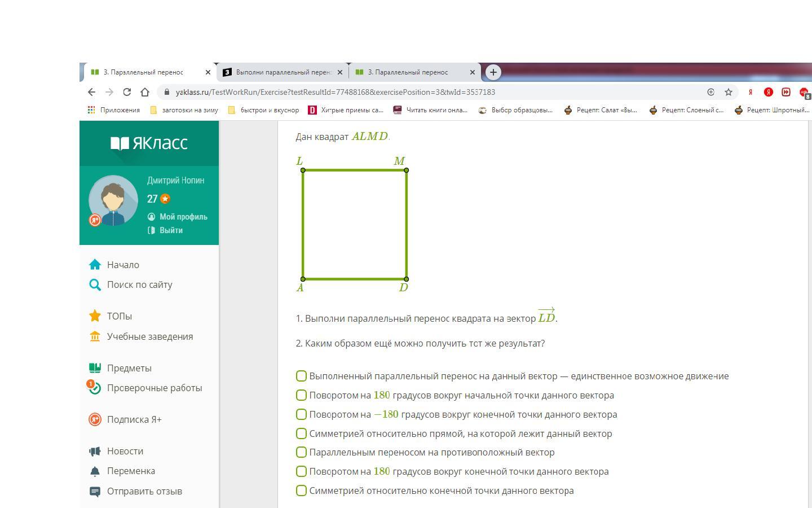Open the 'Хитрые приемы са...' bookmark
The image size is (812, 508).
[346, 110]
